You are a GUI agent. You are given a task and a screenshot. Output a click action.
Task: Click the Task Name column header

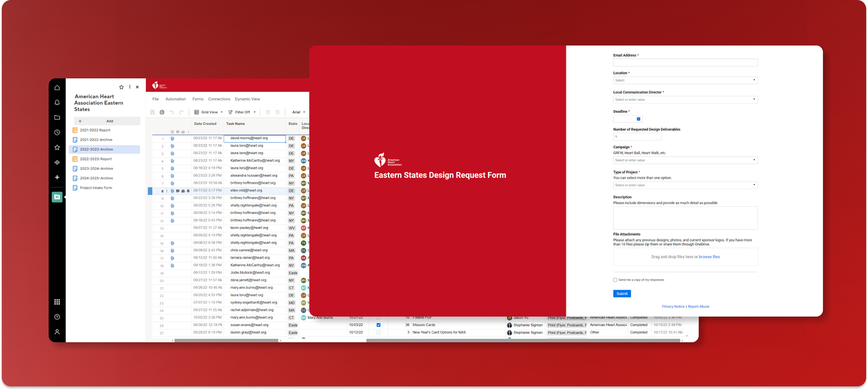236,124
